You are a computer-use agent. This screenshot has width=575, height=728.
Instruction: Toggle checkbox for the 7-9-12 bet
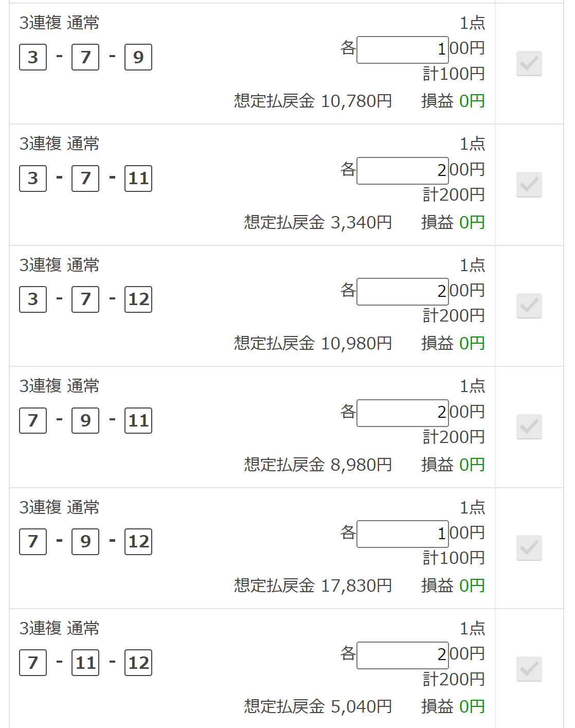click(x=529, y=548)
